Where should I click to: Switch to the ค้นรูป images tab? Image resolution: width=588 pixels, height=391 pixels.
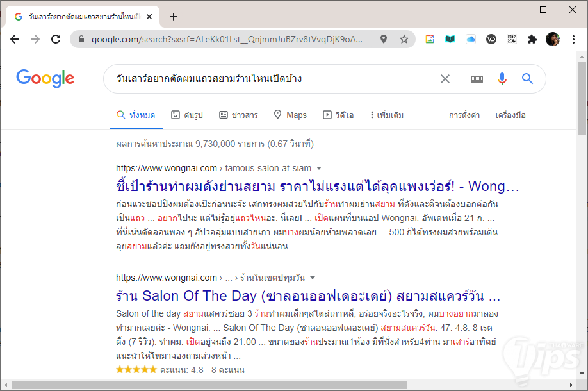[x=187, y=115]
